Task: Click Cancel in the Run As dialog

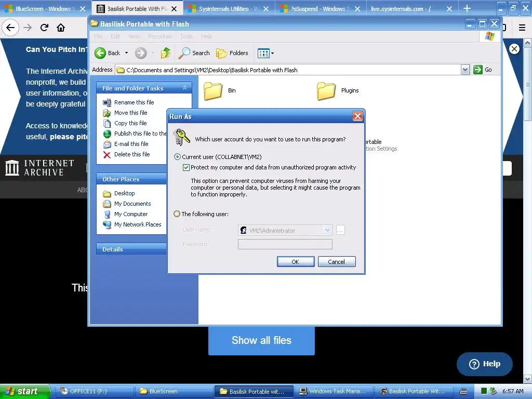Action: pos(337,262)
